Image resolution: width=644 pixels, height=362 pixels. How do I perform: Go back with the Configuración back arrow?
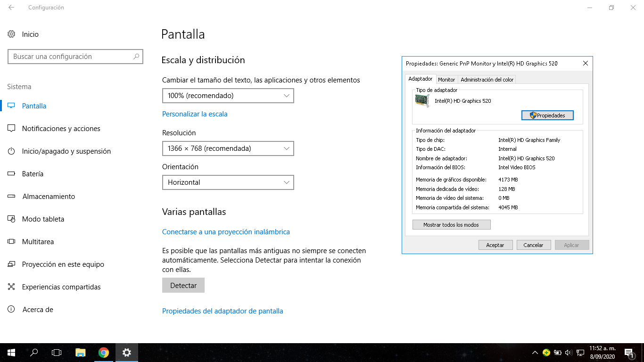coord(11,8)
